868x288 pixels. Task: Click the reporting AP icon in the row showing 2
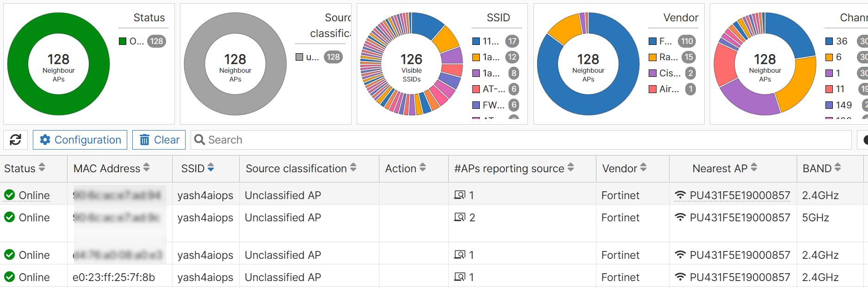click(459, 217)
